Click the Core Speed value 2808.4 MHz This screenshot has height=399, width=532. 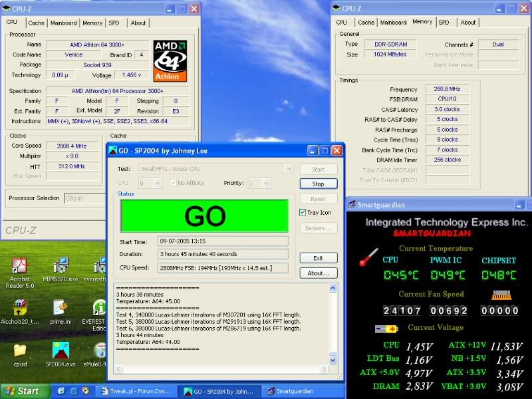[x=72, y=146]
